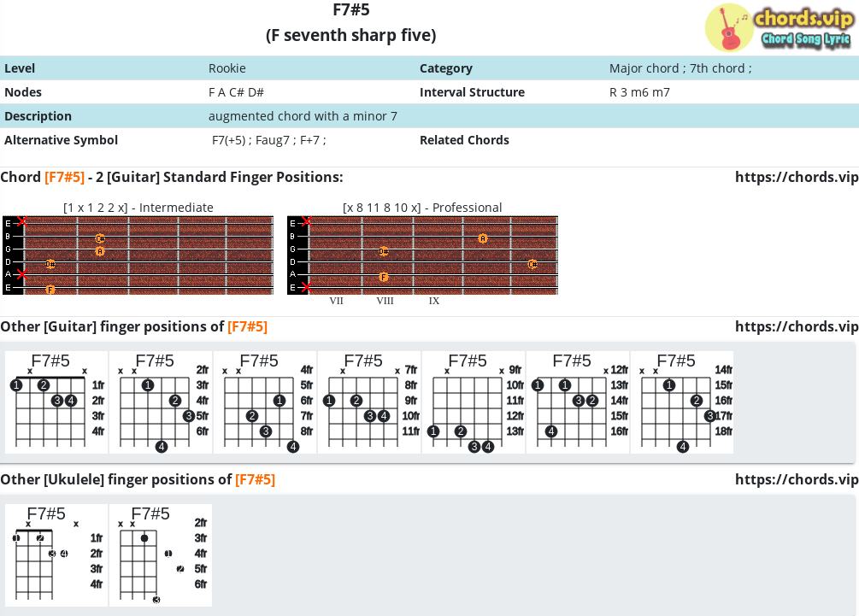859x616 pixels.
Task: Open the guitar F7#5 diagram starting at 9fr
Action: 474,402
